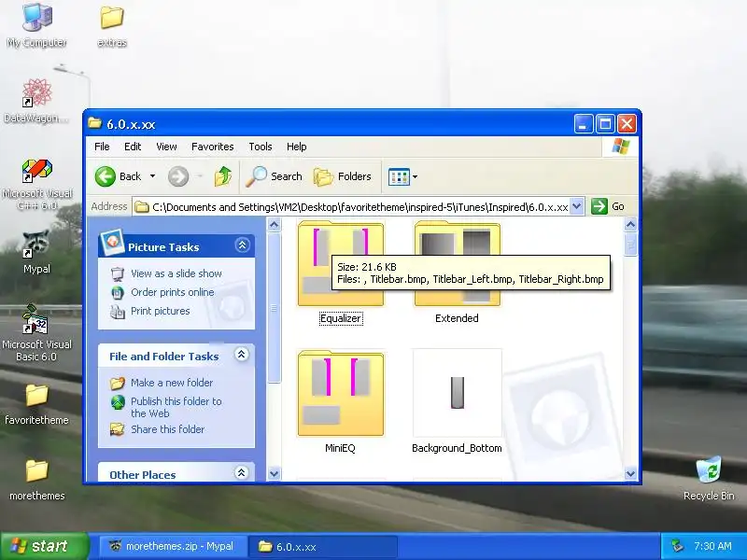Collapse the Other Places panel
The width and height of the screenshot is (747, 560).
(x=242, y=472)
